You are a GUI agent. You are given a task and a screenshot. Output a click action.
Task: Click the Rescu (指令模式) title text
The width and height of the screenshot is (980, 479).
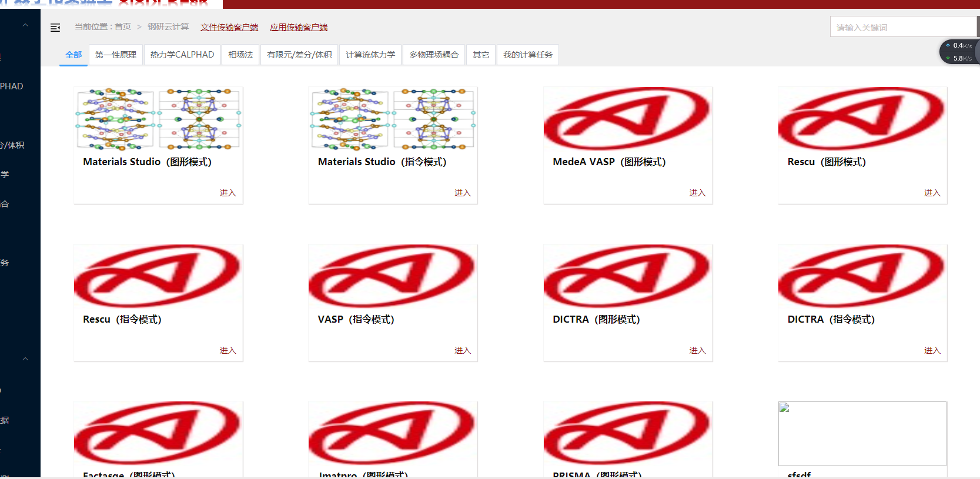(122, 319)
